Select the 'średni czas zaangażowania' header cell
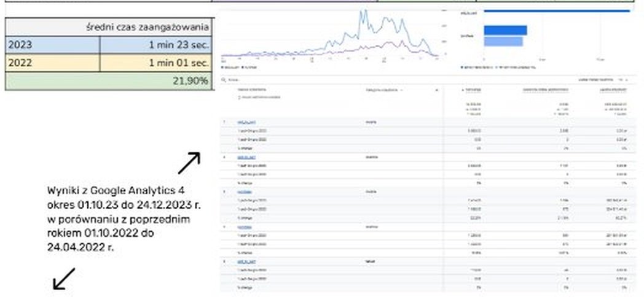This screenshot has height=297, width=644. [x=109, y=27]
